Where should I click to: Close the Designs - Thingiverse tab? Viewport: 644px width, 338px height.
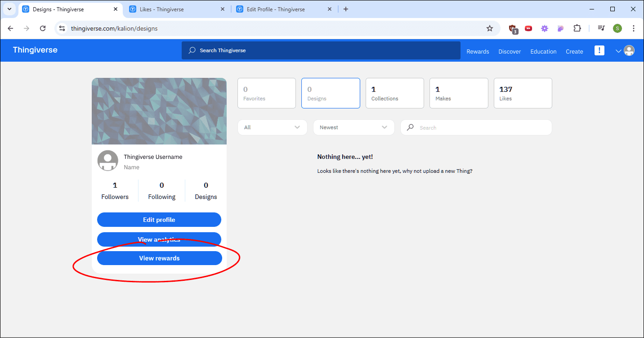click(116, 9)
